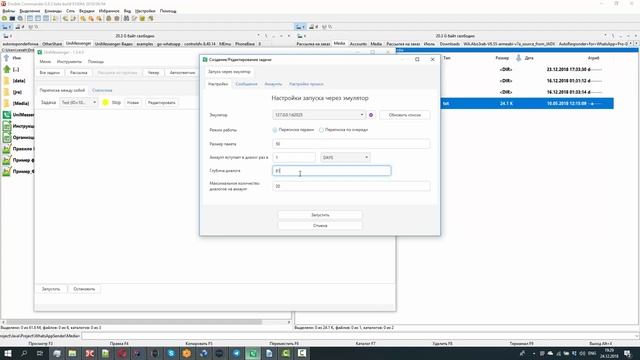
Task: Open the 'Все задачи' tab in UniMessenger
Action: (x=50, y=73)
